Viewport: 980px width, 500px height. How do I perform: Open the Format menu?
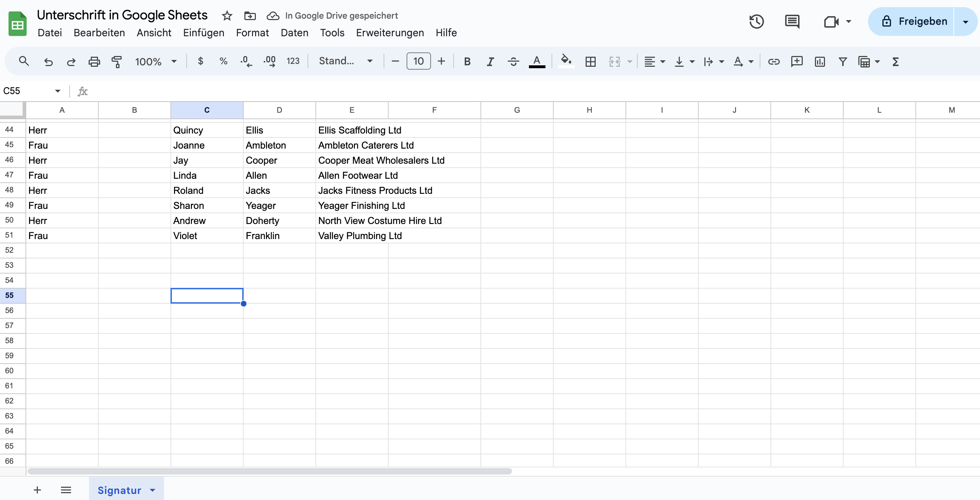252,33
